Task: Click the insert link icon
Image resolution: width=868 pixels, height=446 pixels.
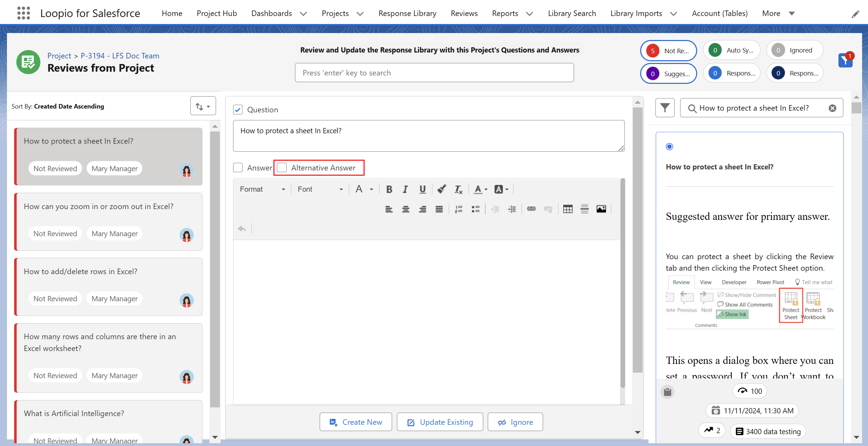Action: click(x=531, y=209)
